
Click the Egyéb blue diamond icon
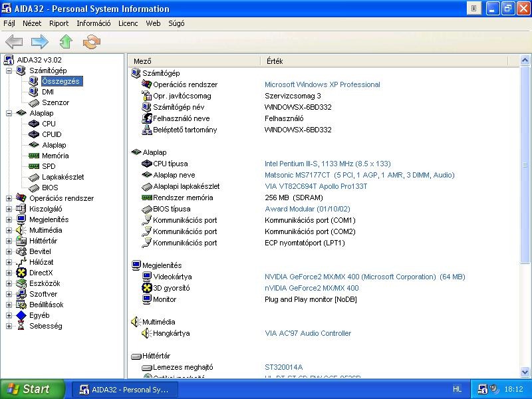point(21,315)
